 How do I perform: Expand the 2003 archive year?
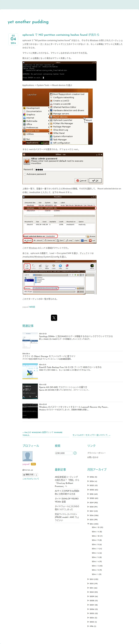88,622
